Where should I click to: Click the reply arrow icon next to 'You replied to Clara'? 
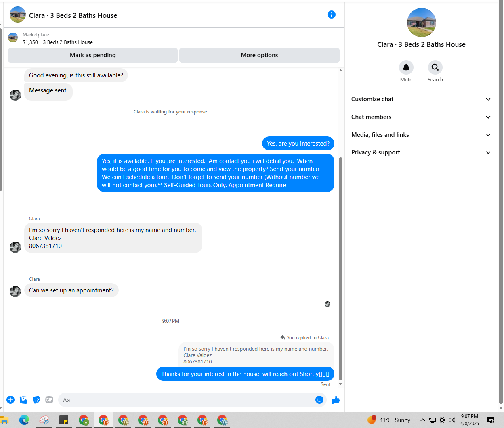point(283,337)
